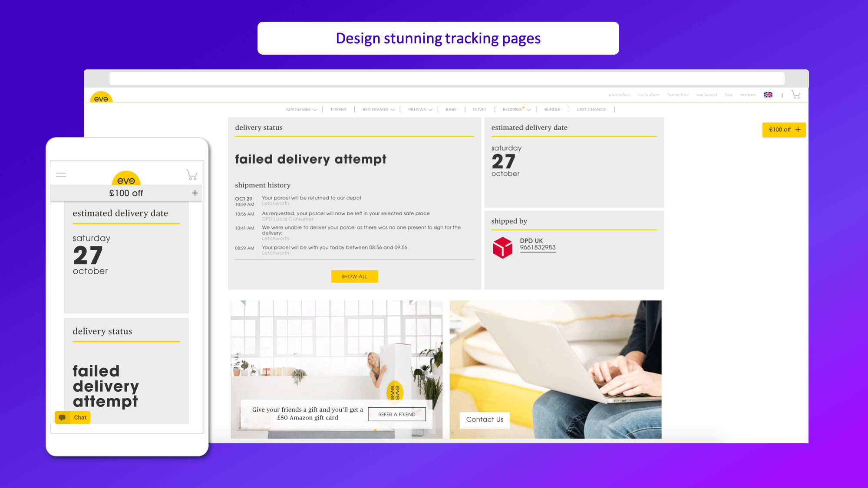Click the BUNDLE navigation tab
Viewport: 868px width, 488px height.
click(x=551, y=110)
